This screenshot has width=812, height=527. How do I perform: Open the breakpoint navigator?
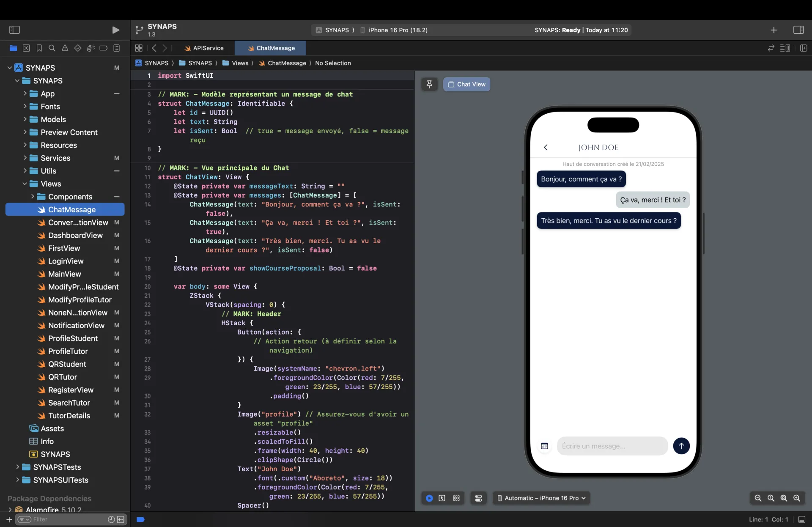pos(103,48)
